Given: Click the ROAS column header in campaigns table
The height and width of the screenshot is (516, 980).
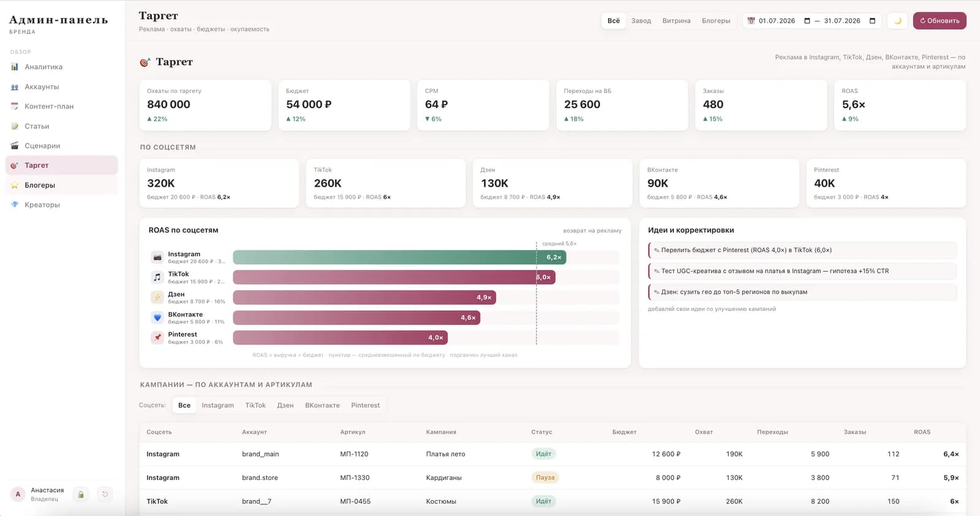Looking at the screenshot, I should [922, 432].
